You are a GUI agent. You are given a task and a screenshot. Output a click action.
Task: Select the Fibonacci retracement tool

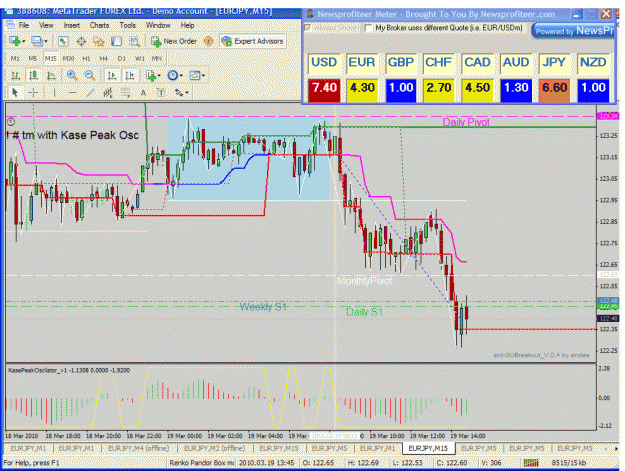pyautogui.click(x=125, y=93)
